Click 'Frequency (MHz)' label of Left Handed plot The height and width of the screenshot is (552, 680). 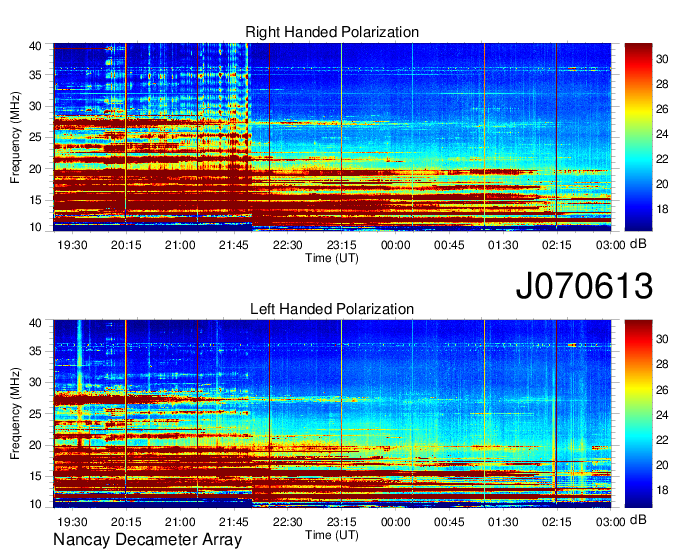click(x=15, y=414)
